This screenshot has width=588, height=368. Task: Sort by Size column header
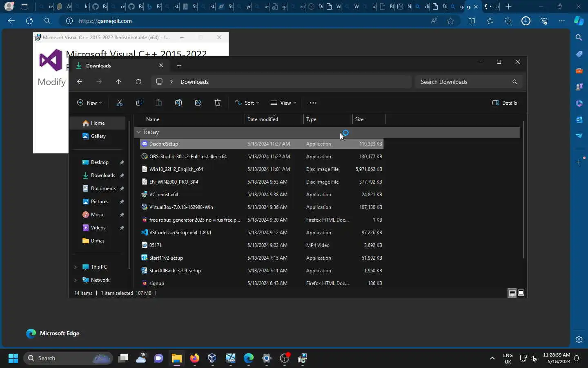pos(369,119)
